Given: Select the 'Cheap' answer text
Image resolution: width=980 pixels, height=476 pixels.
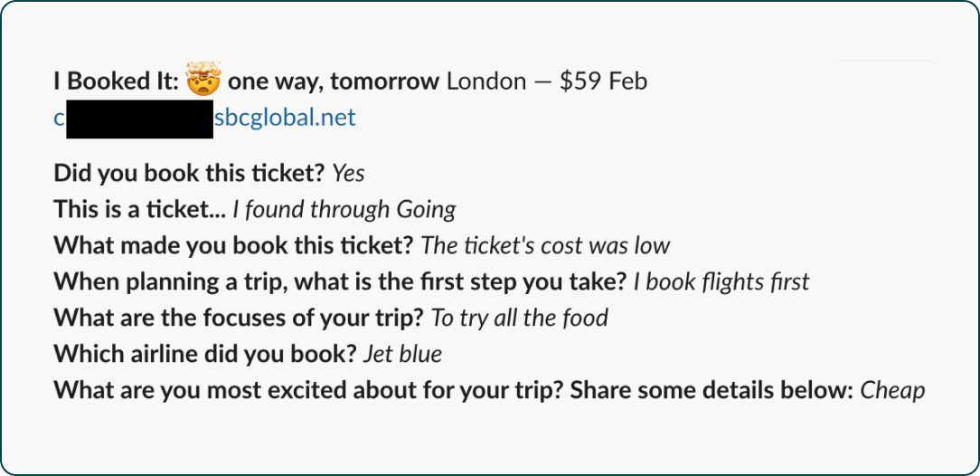Looking at the screenshot, I should click(892, 391).
